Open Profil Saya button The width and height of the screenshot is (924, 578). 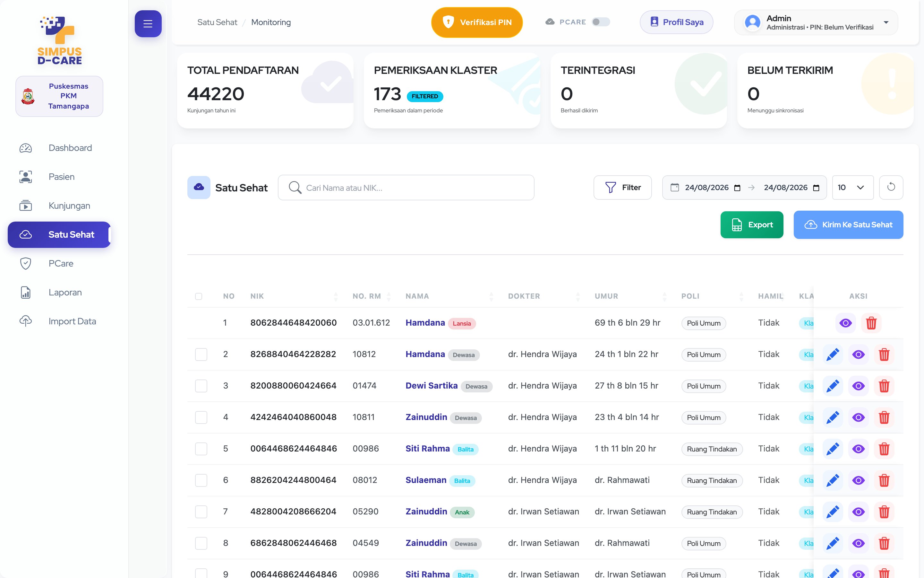[x=676, y=22]
